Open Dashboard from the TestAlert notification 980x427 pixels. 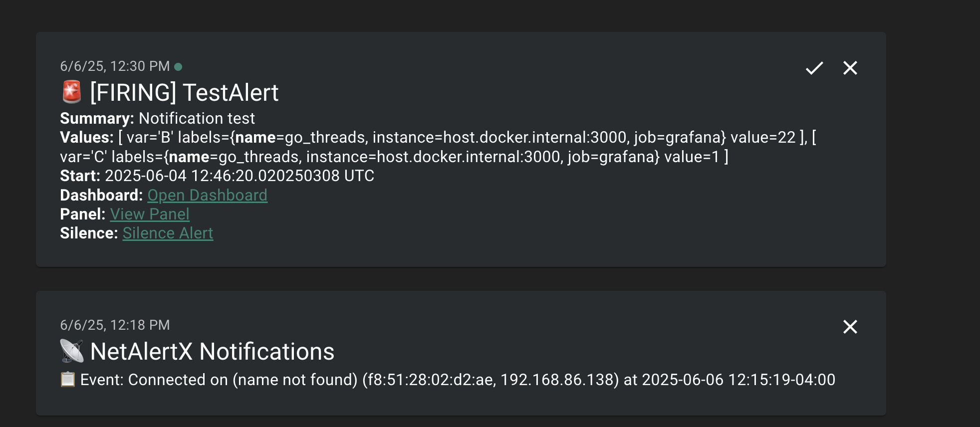pos(207,195)
